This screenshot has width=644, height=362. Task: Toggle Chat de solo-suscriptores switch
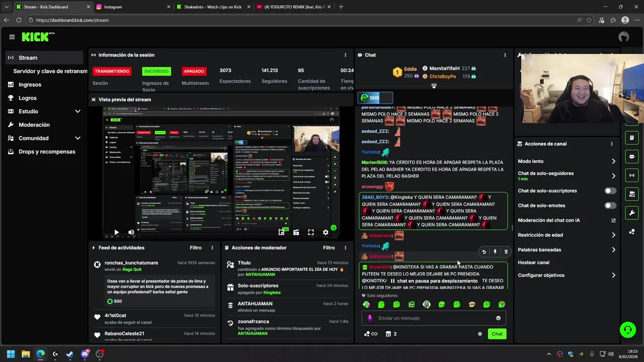(x=610, y=191)
